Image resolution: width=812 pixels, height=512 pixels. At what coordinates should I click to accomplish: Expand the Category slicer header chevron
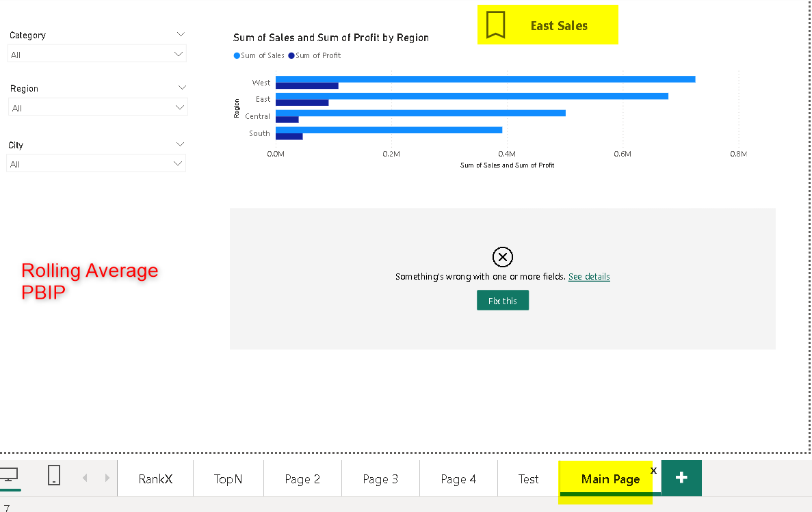click(x=181, y=34)
